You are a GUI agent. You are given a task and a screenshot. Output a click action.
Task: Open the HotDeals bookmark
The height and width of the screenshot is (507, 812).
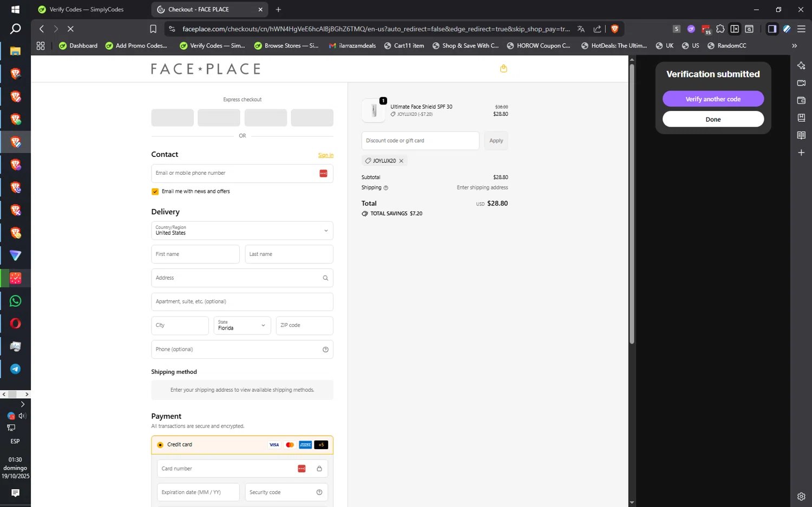tap(614, 46)
